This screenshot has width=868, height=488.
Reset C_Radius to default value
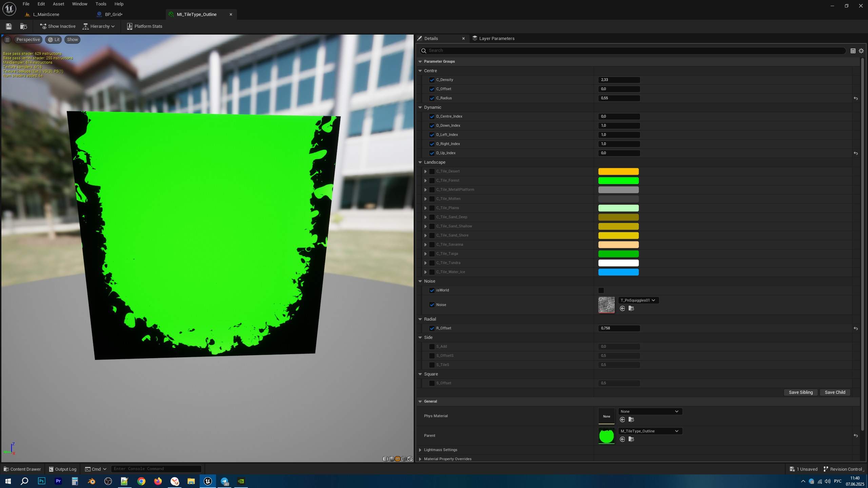[856, 98]
